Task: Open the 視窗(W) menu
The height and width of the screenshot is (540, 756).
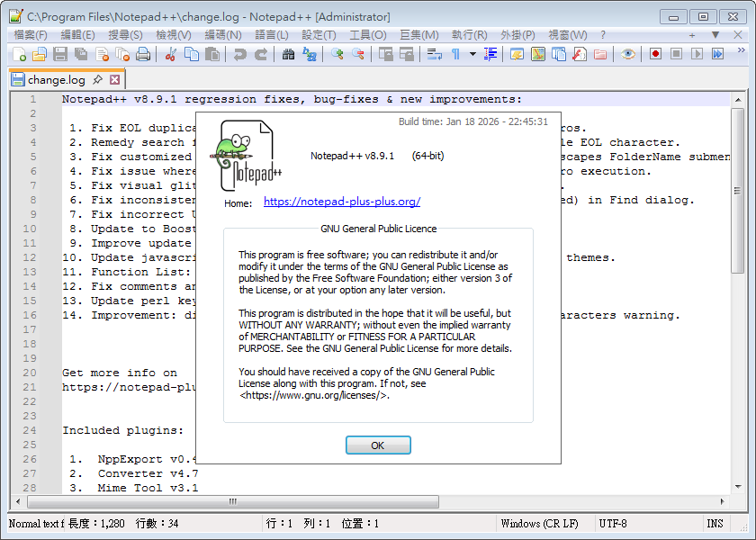Action: click(568, 35)
